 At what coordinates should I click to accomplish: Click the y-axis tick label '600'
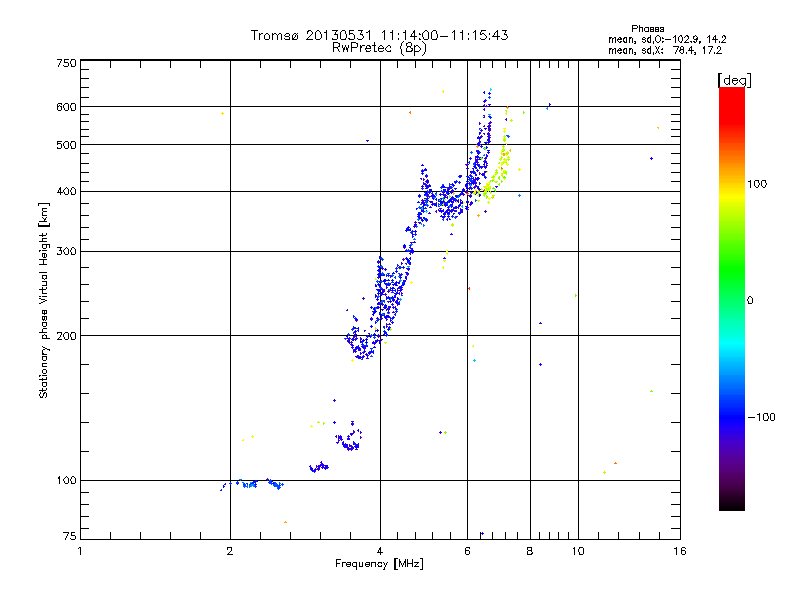pyautogui.click(x=67, y=107)
